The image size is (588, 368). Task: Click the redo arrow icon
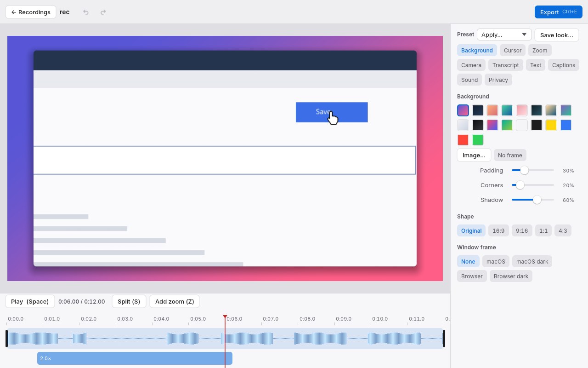103,12
